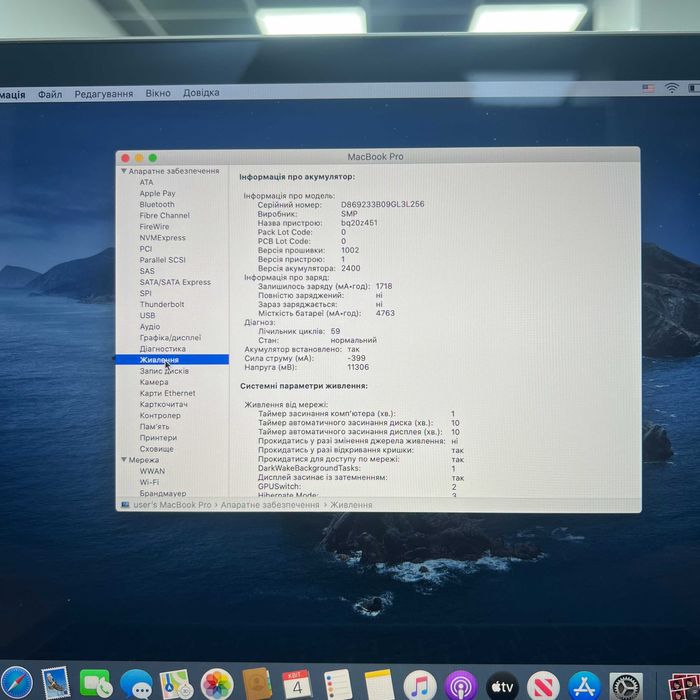The image size is (700, 700).
Task: Select Apple Pay in the sidebar
Action: click(157, 193)
